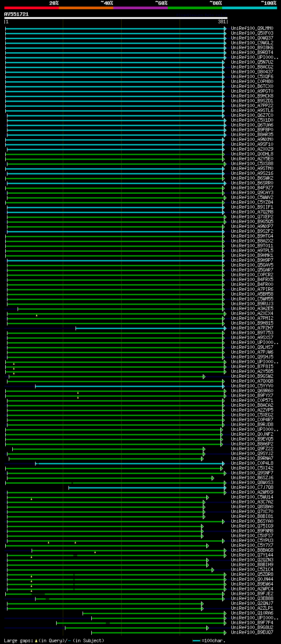Click the UniRef100_C5Z1C4 label

pyautogui.click(x=252, y=570)
